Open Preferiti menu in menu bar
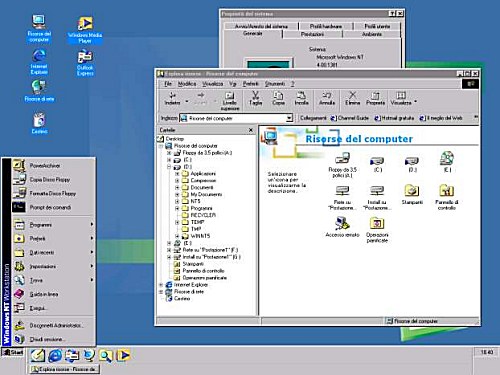This screenshot has width=500, height=375. tap(250, 84)
